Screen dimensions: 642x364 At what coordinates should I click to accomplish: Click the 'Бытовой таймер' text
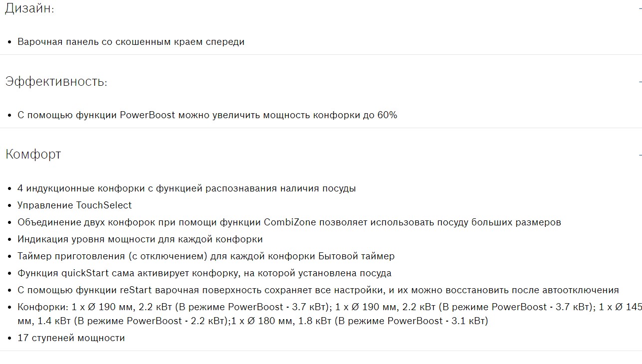click(x=357, y=256)
